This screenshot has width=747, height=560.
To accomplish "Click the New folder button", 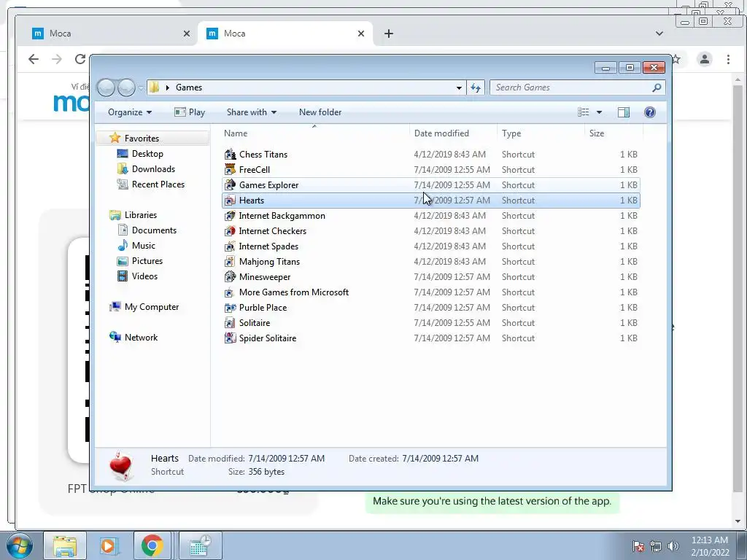I will point(320,112).
